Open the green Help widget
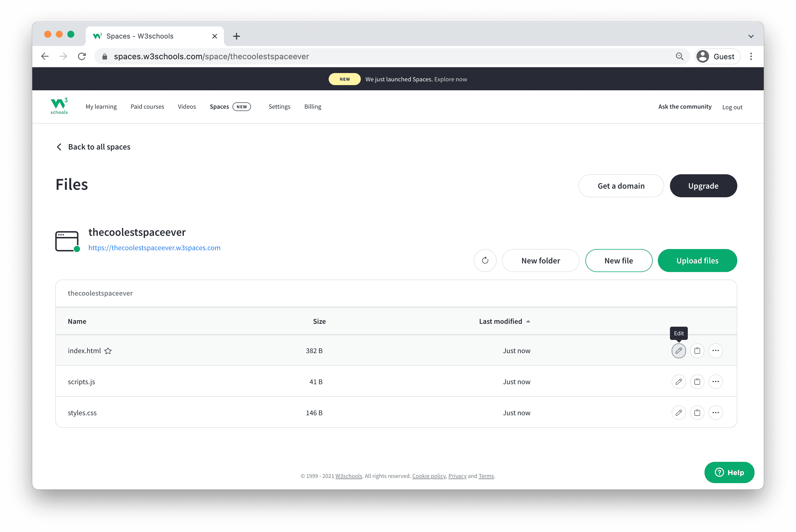 coord(729,472)
